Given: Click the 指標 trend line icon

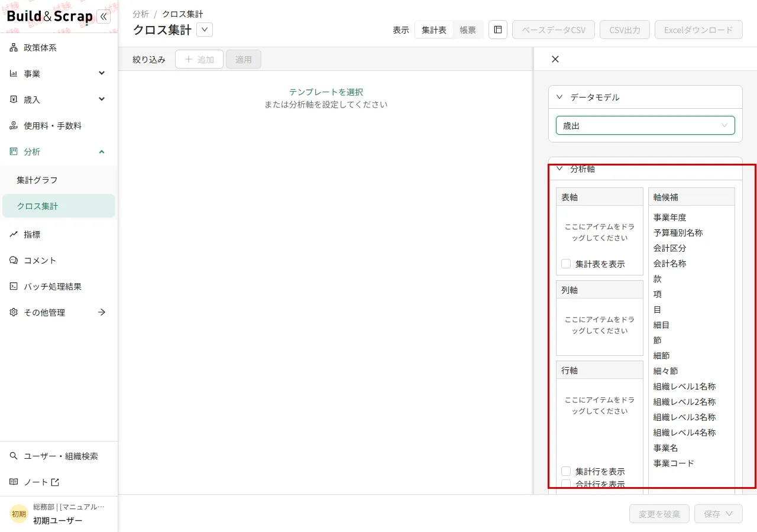Looking at the screenshot, I should coord(14,235).
